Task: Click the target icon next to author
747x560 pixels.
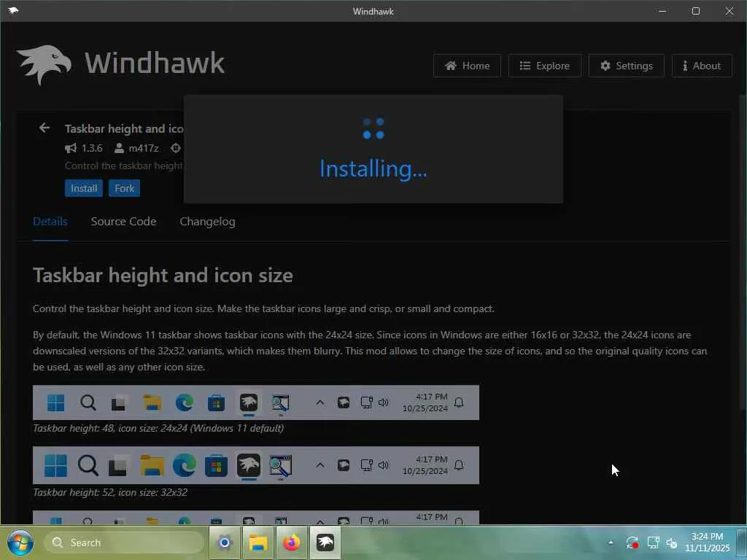Action: (176, 148)
